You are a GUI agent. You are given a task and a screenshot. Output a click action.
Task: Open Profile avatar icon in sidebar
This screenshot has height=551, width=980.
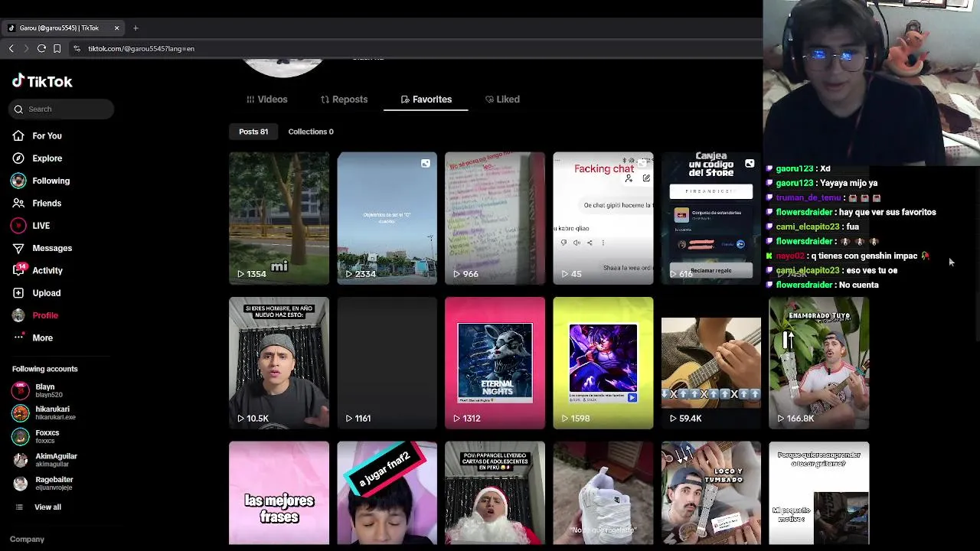click(x=18, y=315)
